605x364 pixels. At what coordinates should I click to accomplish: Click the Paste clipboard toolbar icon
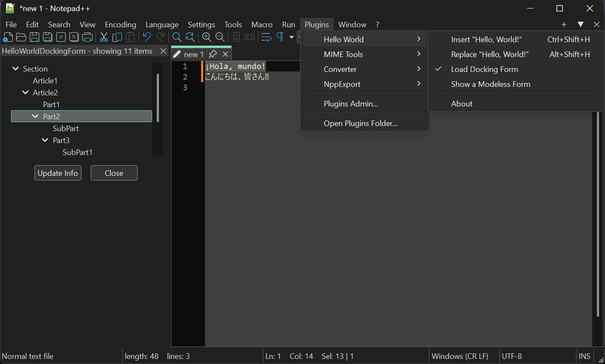(130, 37)
